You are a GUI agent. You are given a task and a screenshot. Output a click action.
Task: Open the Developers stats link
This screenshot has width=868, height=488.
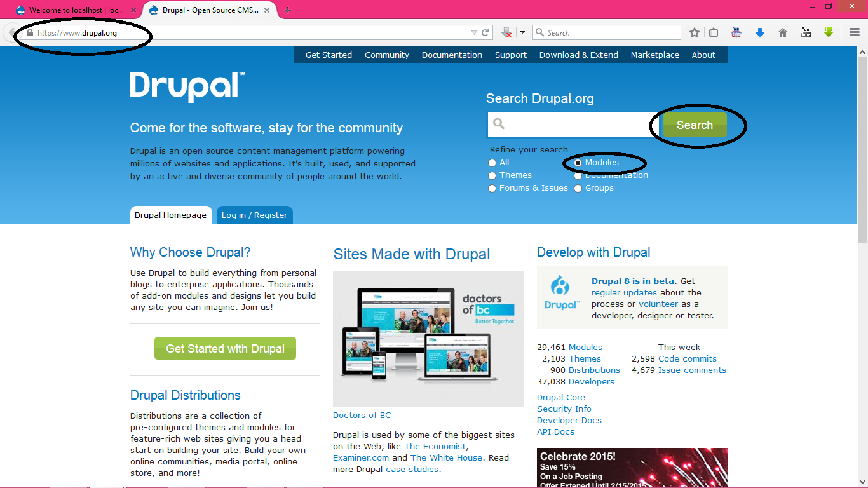pos(592,381)
